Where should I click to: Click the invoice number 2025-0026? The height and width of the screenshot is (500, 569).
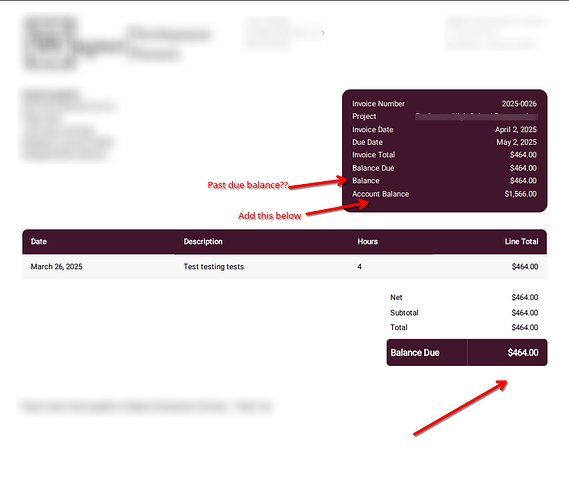(519, 104)
